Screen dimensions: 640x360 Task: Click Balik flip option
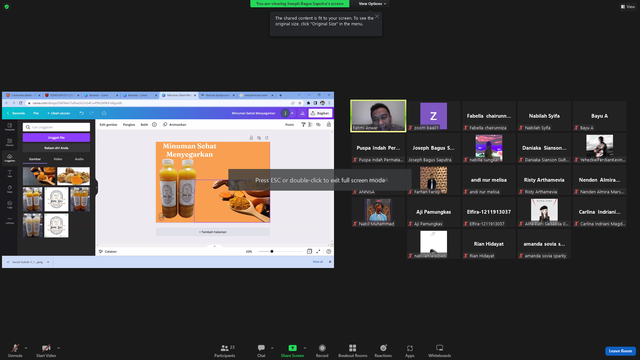[144, 124]
